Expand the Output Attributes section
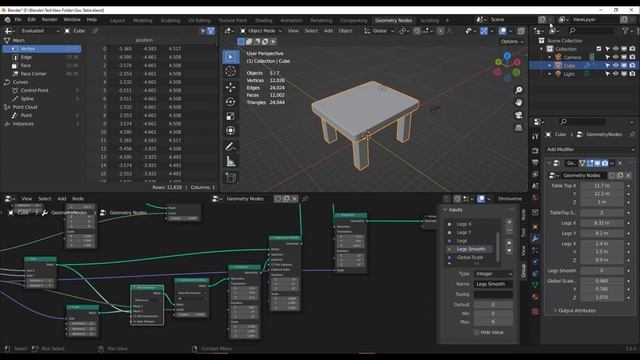 pyautogui.click(x=576, y=311)
